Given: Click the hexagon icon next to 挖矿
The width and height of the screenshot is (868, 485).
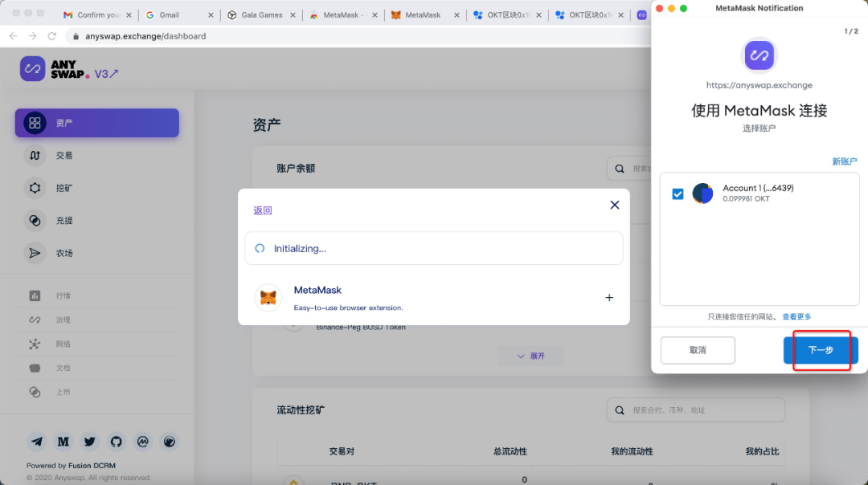Looking at the screenshot, I should [35, 188].
